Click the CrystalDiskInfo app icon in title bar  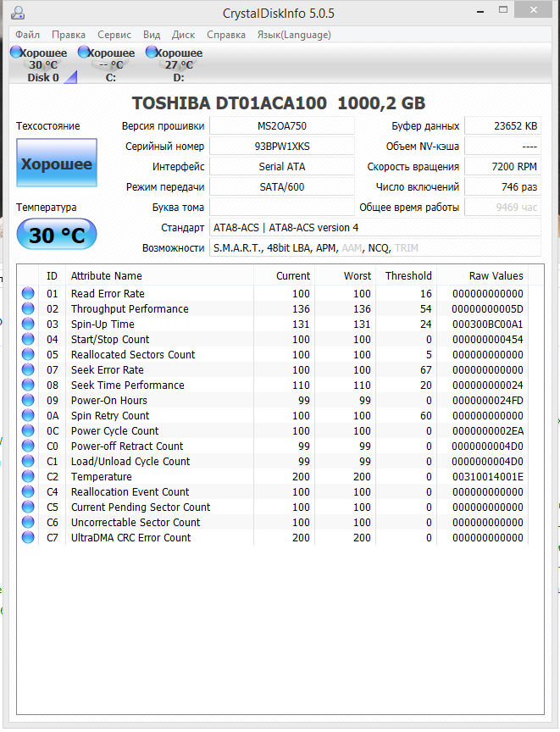coord(17,12)
